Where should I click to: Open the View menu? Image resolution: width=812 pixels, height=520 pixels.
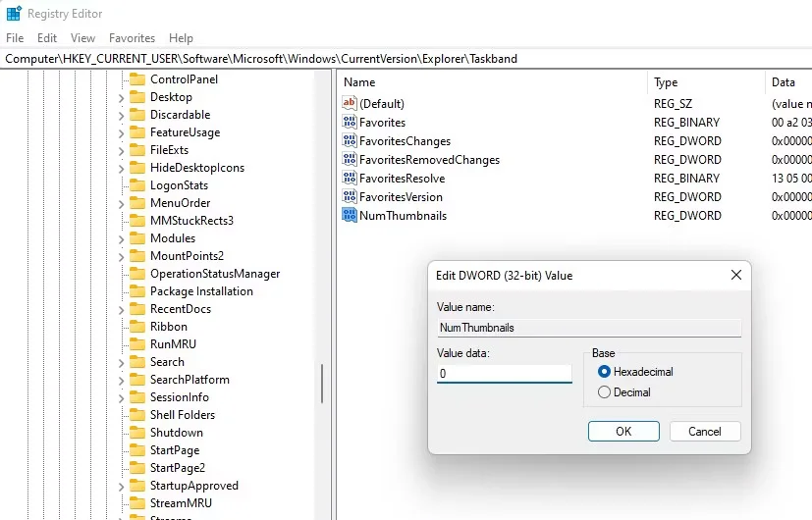[82, 37]
